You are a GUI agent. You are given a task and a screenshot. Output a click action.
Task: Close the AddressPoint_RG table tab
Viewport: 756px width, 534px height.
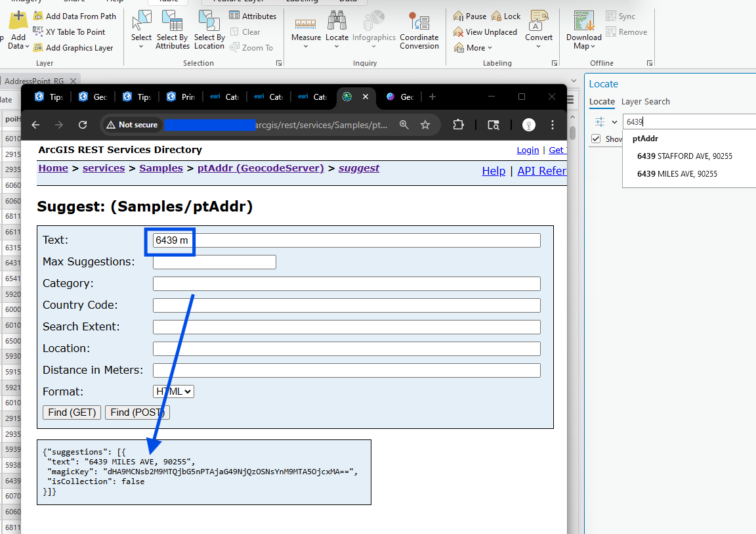pyautogui.click(x=73, y=81)
